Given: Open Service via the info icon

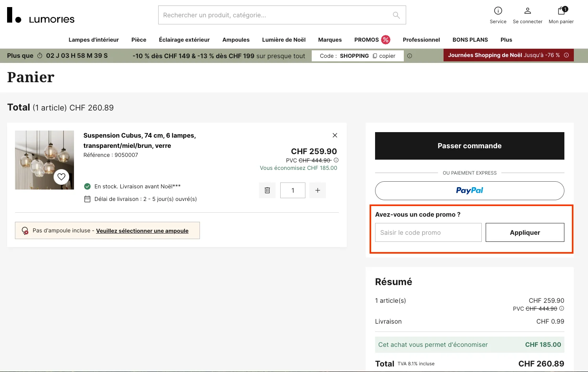Looking at the screenshot, I should (x=498, y=11).
